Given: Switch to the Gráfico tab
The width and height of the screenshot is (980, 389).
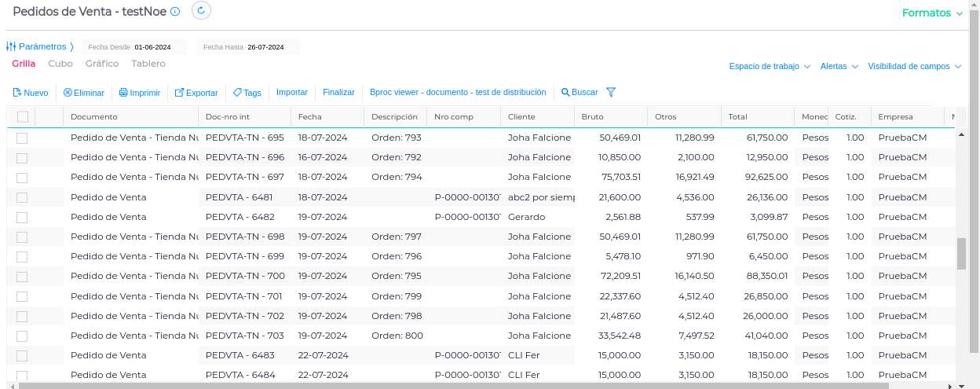Looking at the screenshot, I should coord(102,64).
